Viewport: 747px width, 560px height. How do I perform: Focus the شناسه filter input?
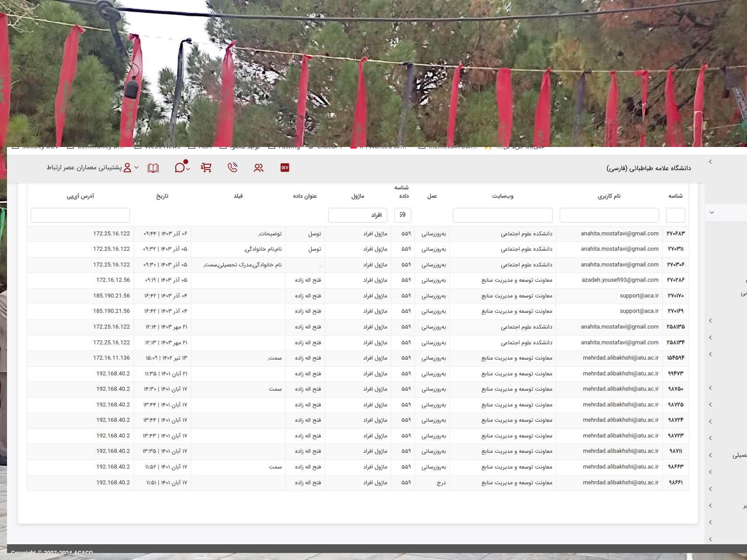(x=675, y=215)
